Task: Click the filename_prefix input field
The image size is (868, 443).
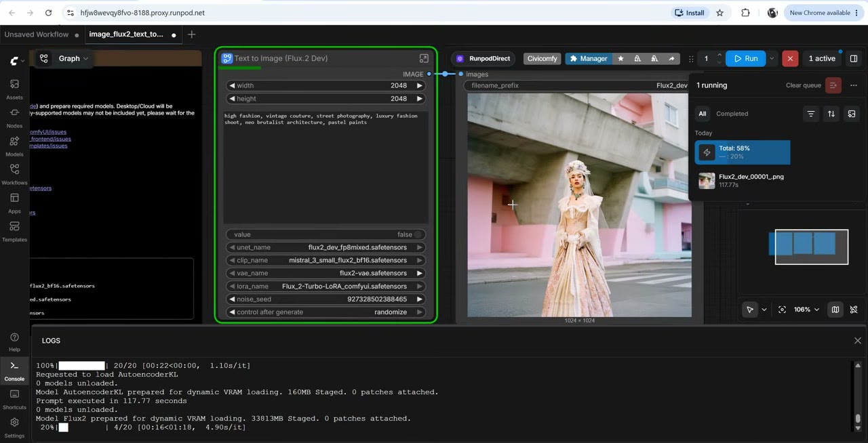Action: click(576, 85)
